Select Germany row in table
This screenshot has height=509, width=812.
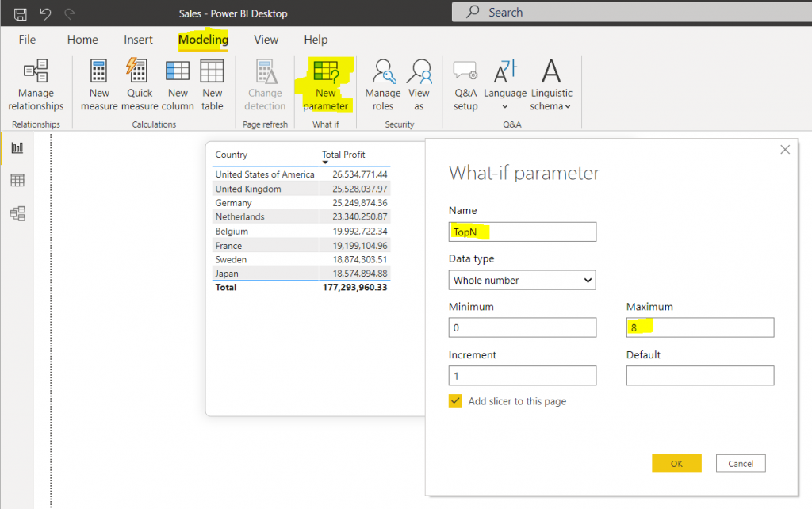click(301, 203)
